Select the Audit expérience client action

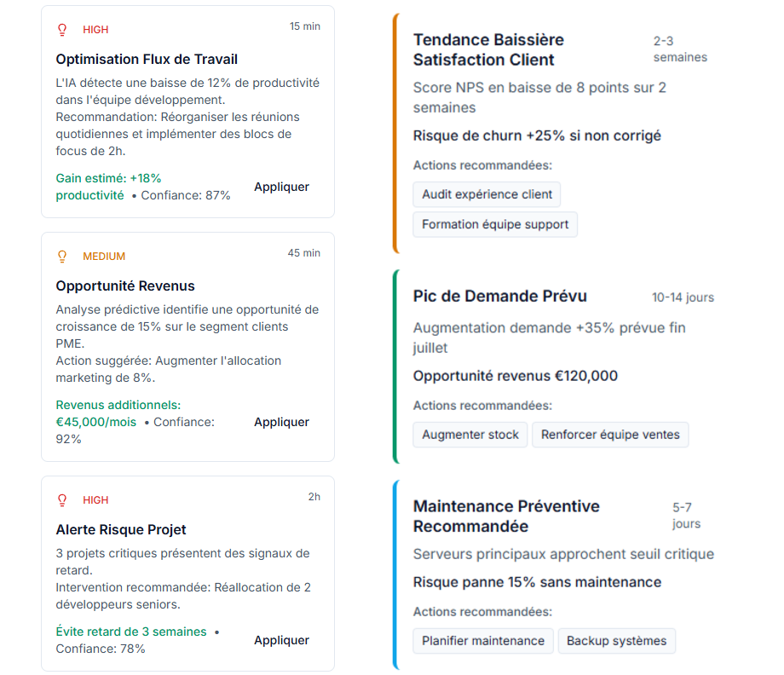(487, 194)
